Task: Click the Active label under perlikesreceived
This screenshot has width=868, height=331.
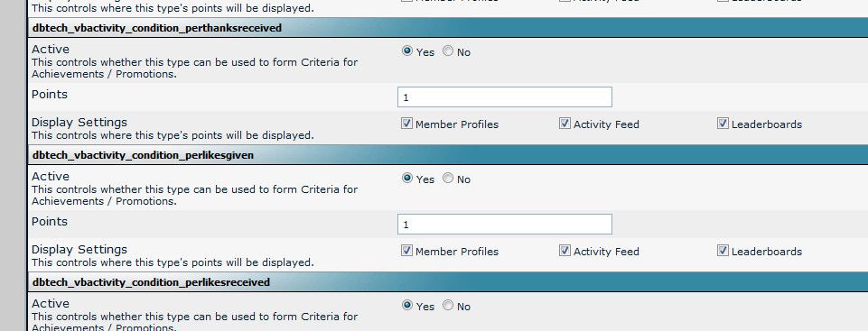Action: [x=51, y=303]
